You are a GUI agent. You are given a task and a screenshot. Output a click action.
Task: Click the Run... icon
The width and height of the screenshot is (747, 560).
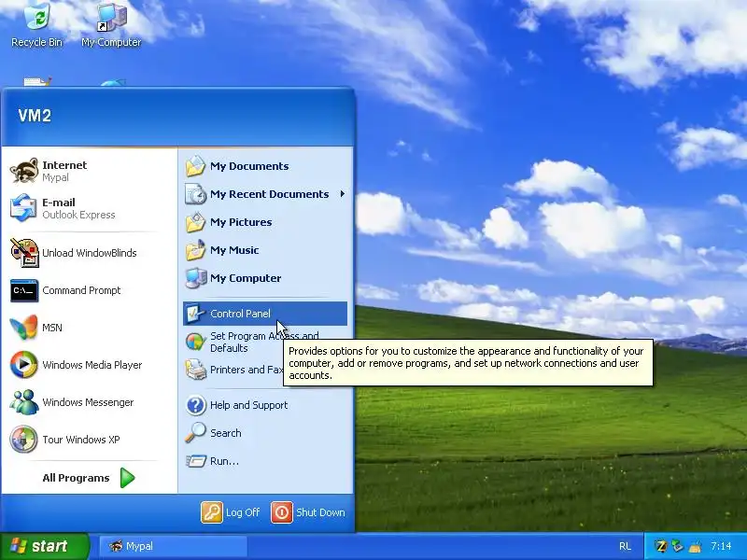tap(195, 461)
